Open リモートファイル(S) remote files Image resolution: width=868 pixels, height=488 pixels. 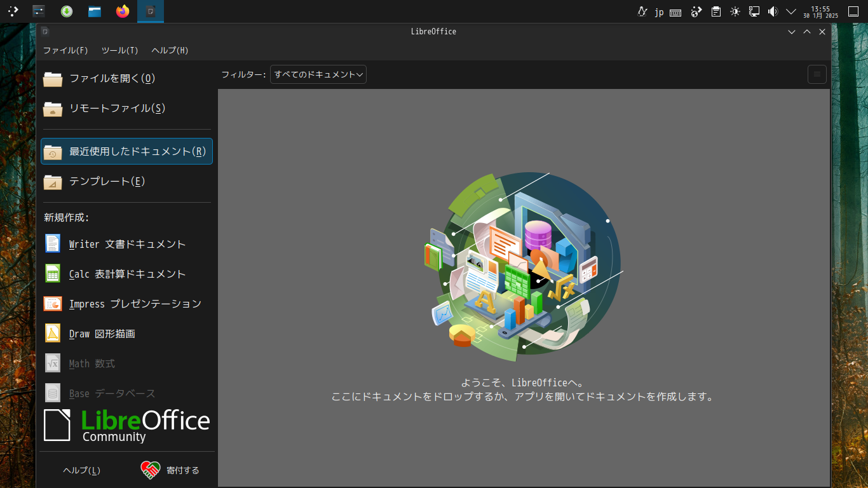126,108
